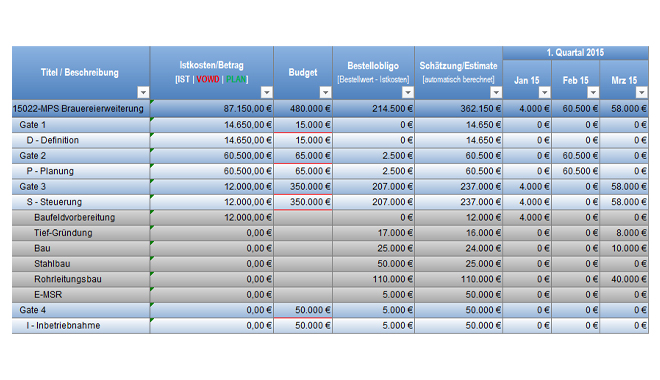Click E-MSR estimate value 50.000 €
Screen dimensions: 660x380
[458, 295]
